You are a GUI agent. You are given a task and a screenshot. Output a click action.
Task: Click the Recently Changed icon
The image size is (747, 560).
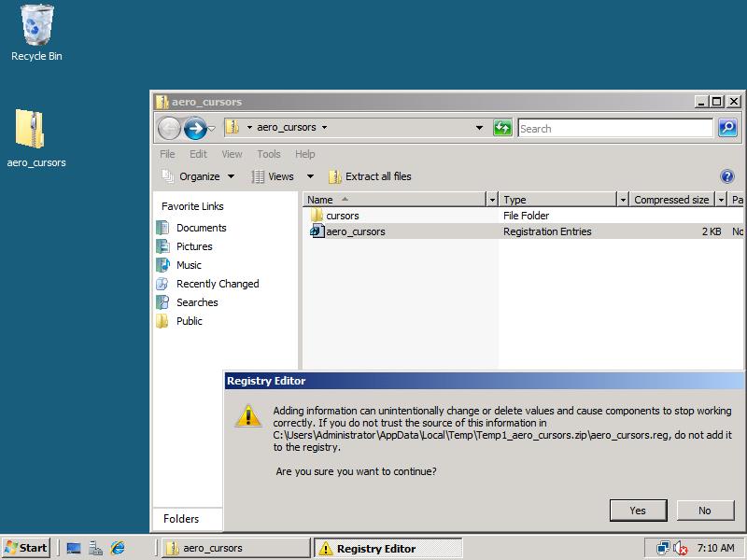(x=162, y=284)
